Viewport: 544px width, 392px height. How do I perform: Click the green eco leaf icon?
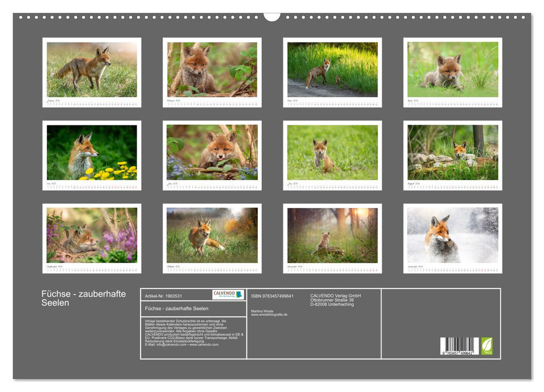click(x=487, y=346)
